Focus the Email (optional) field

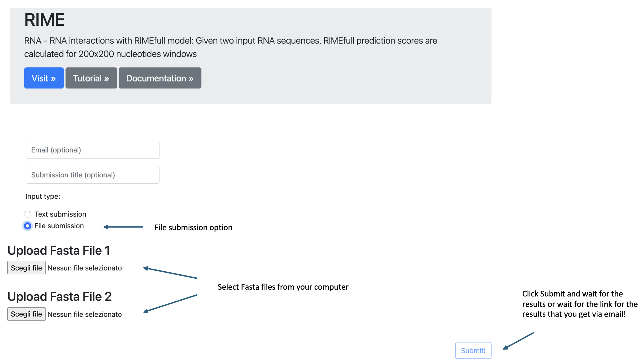point(93,150)
